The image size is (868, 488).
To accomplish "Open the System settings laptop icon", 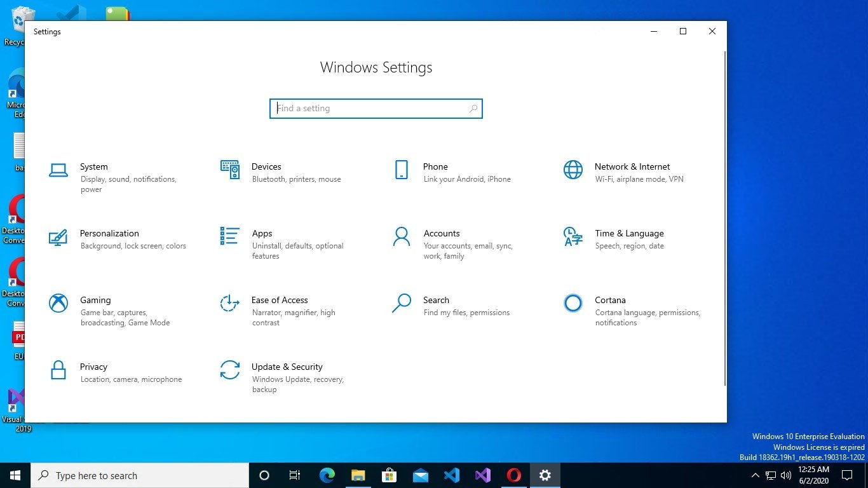I will [58, 170].
